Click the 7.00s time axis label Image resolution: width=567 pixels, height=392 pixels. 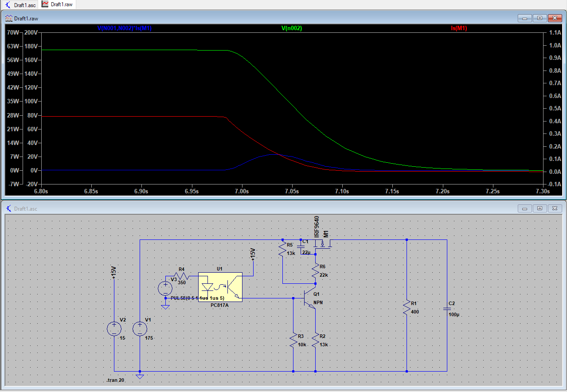pyautogui.click(x=242, y=192)
